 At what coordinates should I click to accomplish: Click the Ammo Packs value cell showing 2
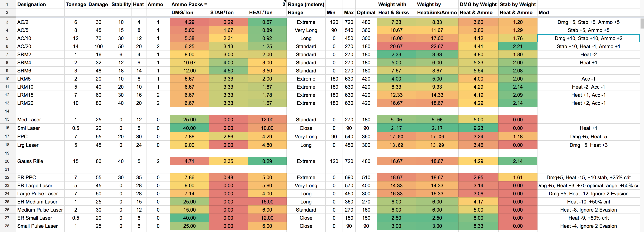[267, 4]
